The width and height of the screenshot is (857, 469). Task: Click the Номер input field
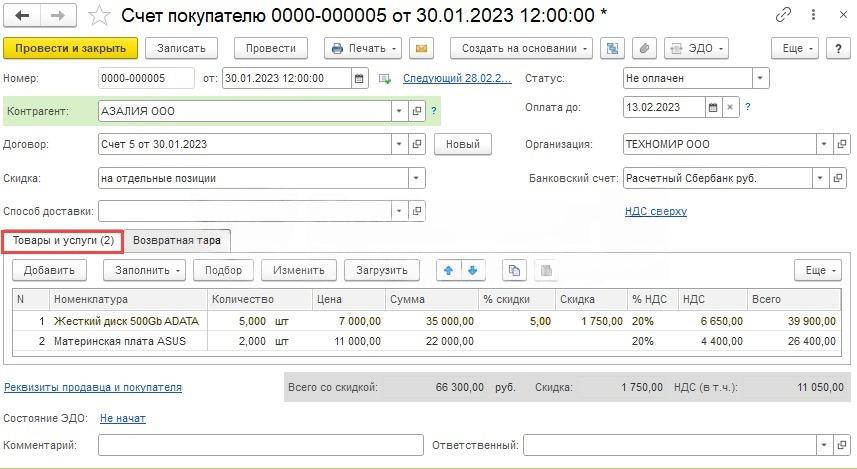146,78
